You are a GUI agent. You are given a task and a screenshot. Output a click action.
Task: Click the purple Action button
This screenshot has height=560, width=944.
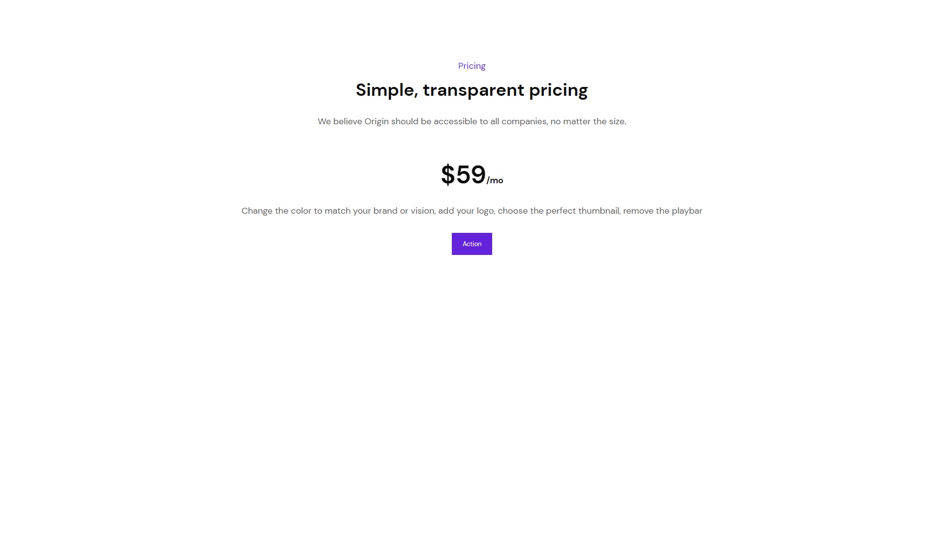click(472, 244)
